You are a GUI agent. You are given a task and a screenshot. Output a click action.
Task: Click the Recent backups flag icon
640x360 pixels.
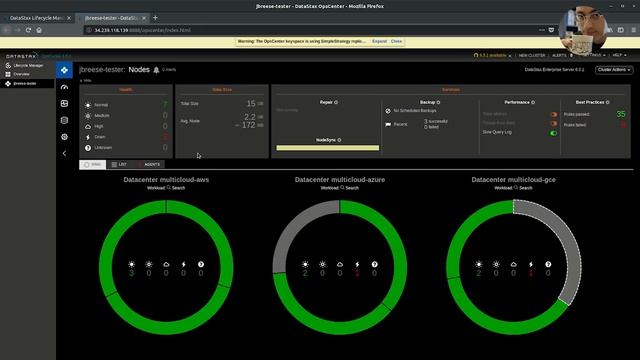388,124
